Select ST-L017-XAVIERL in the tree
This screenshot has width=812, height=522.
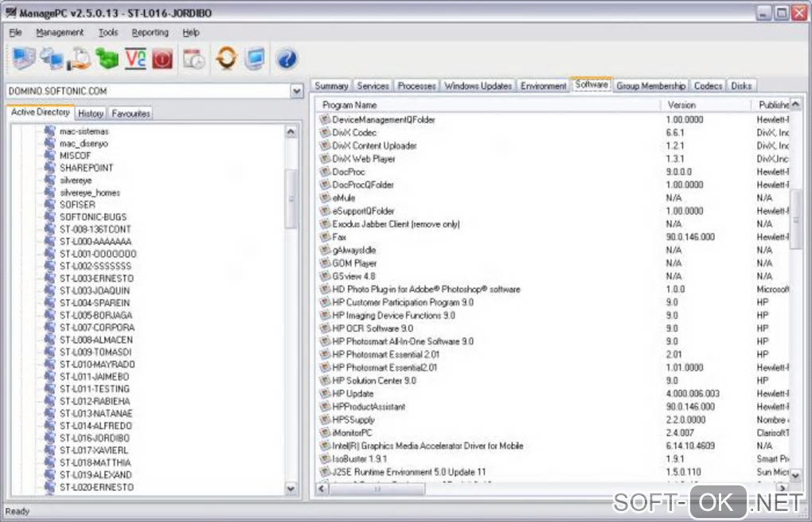point(94,450)
